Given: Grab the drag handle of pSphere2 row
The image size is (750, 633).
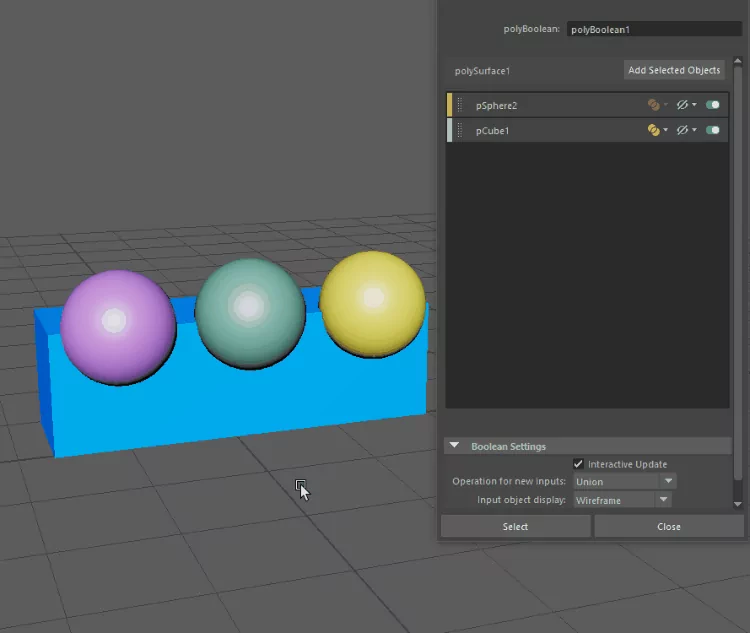Looking at the screenshot, I should tap(460, 105).
